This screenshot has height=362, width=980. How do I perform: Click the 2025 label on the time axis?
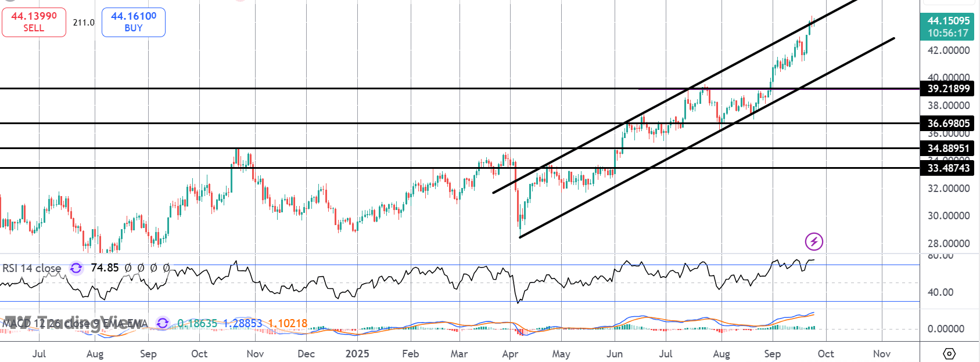click(357, 354)
